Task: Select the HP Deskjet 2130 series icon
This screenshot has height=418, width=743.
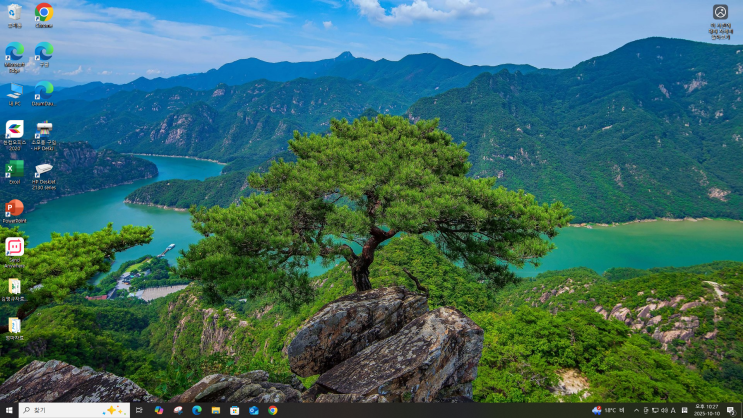Action: [x=44, y=175]
